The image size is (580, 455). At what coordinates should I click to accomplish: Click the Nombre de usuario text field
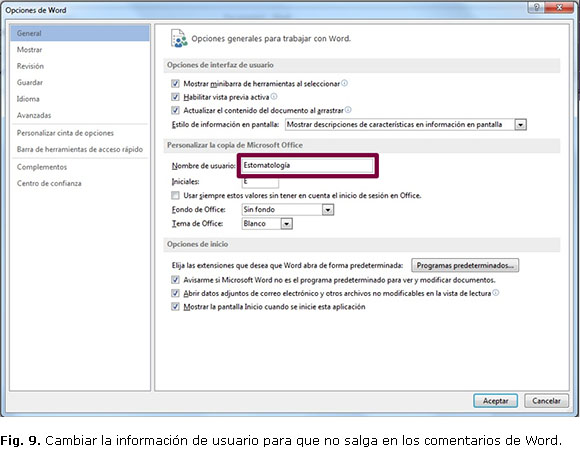307,165
